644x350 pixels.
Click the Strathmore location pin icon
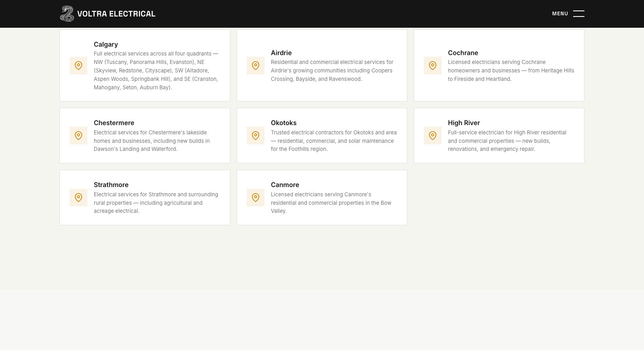tap(78, 198)
